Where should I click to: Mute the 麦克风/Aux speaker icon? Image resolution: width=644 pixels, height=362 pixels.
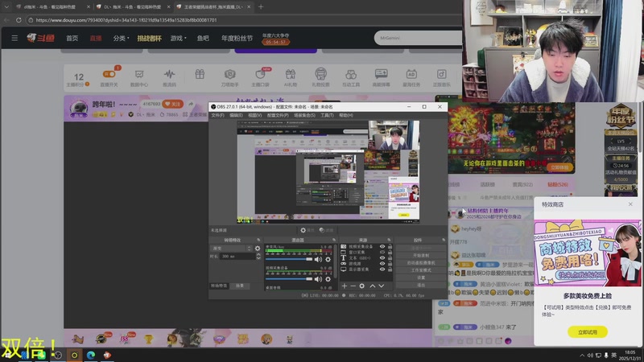click(x=318, y=259)
